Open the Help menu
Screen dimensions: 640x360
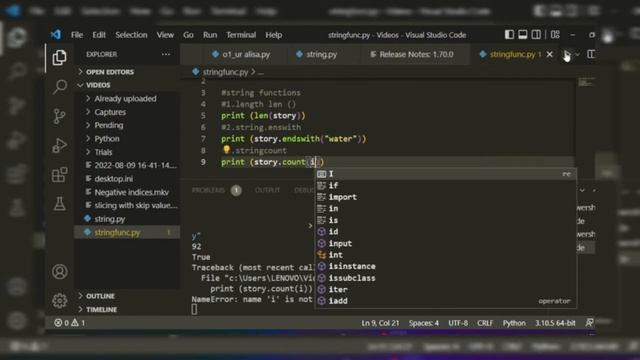pos(273,35)
